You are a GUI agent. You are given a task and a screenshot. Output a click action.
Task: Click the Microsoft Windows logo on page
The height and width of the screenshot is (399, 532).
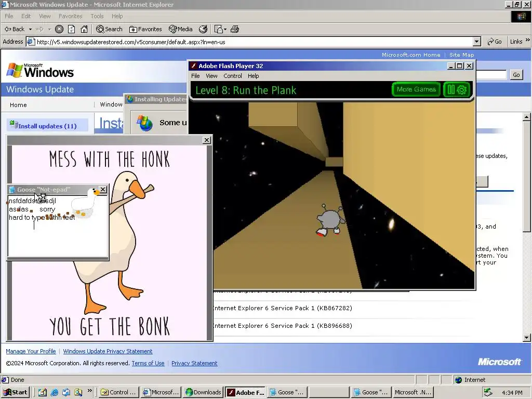click(x=40, y=70)
